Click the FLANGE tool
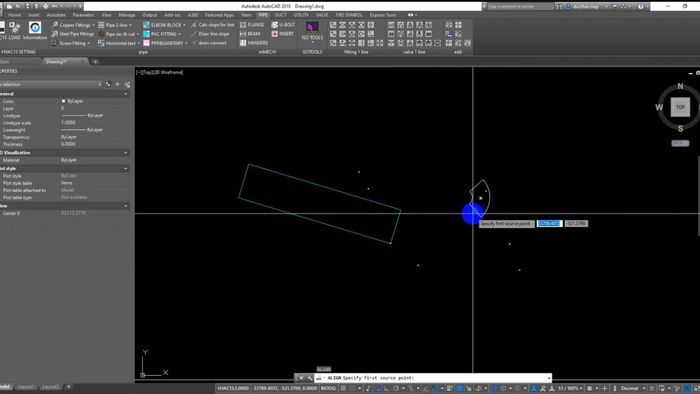 coord(252,25)
